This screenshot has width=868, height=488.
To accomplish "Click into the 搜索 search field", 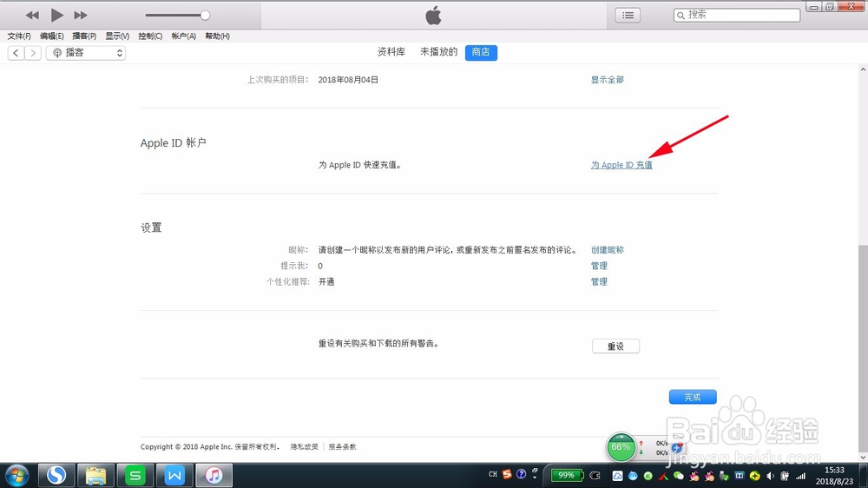I will 737,15.
